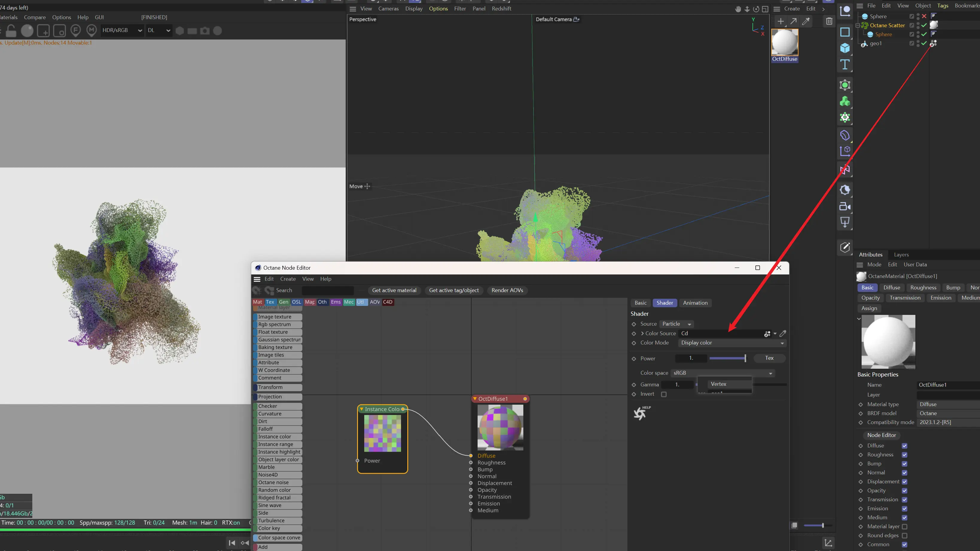The image size is (980, 551).
Task: Open the HDR/sRGB dropdown
Action: tap(122, 31)
